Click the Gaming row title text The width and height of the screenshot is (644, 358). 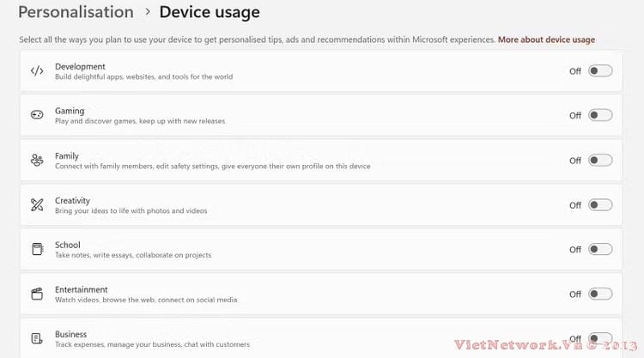[x=70, y=111]
